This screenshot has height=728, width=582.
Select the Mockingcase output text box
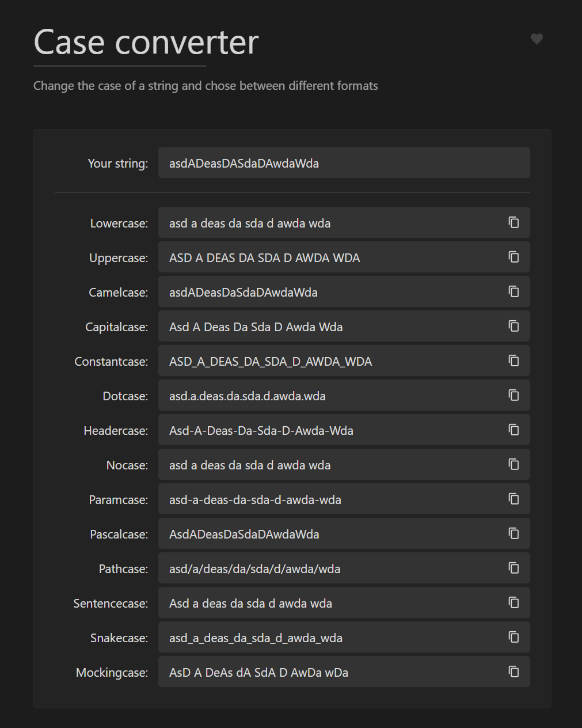328,672
